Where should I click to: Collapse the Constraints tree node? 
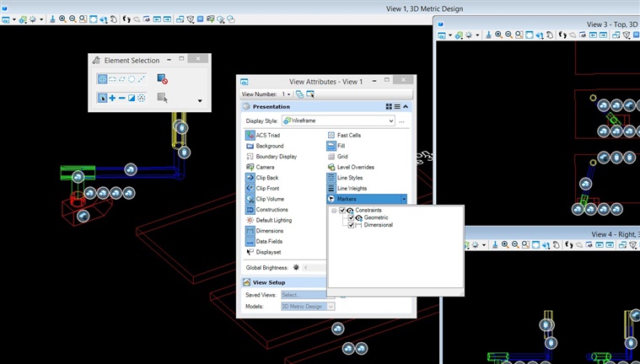[334, 211]
